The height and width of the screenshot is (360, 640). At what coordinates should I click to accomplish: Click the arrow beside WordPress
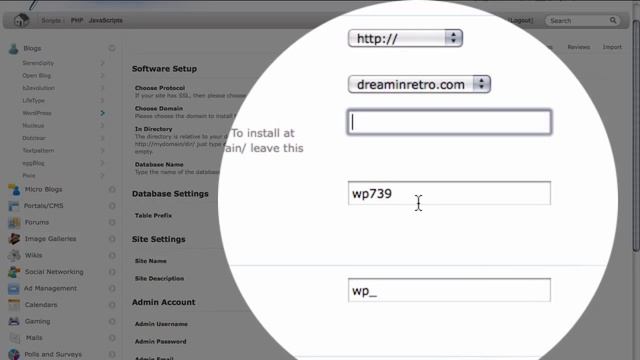(102, 113)
